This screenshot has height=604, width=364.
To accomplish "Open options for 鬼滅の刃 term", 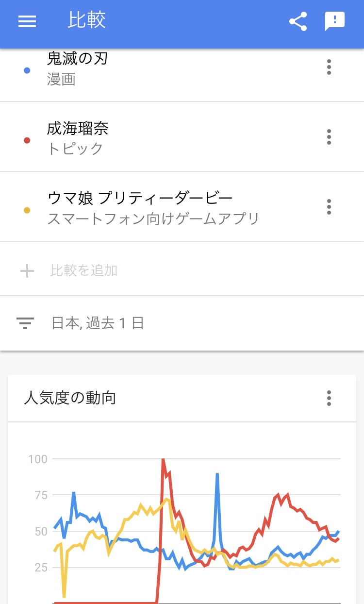I will [x=329, y=67].
